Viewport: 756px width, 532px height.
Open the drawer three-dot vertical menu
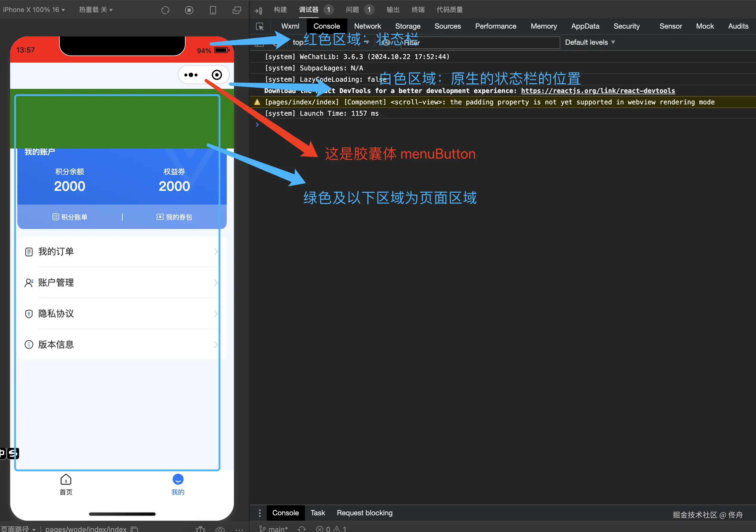point(260,513)
